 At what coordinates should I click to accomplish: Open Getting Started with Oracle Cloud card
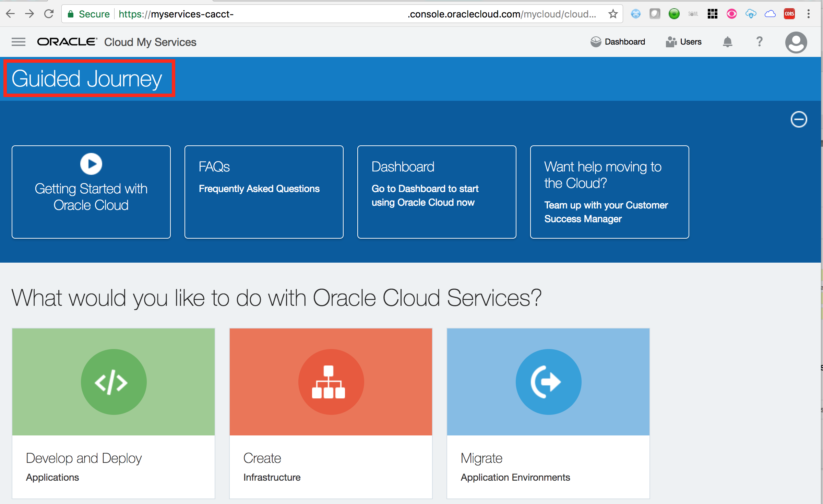91,192
